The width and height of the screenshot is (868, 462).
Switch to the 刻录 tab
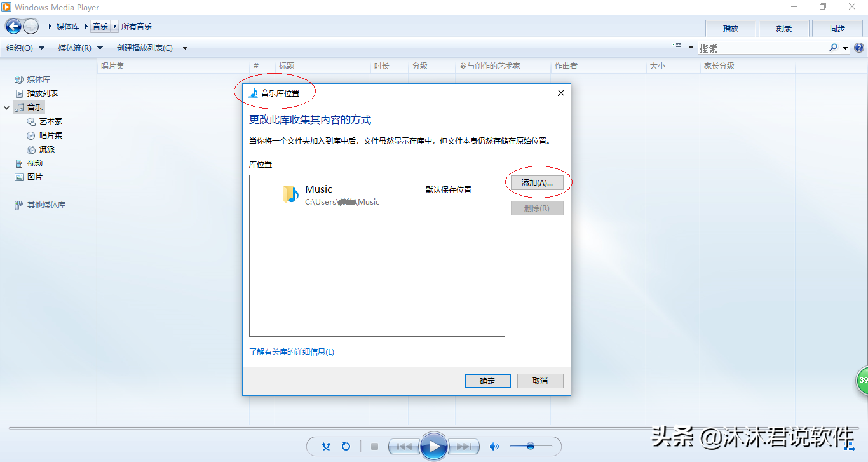(x=783, y=27)
